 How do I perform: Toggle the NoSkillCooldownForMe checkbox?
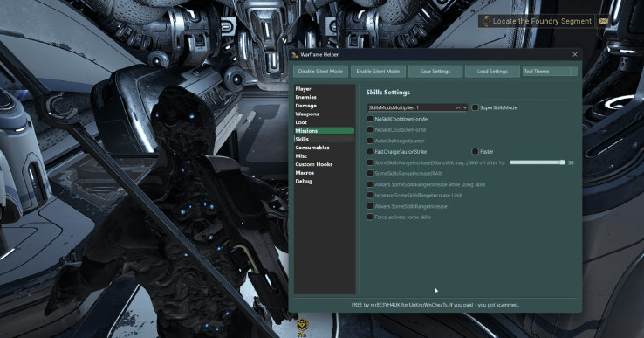370,119
